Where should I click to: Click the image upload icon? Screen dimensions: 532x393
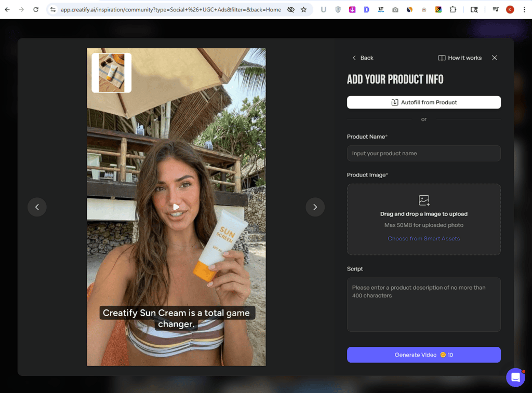click(x=424, y=200)
